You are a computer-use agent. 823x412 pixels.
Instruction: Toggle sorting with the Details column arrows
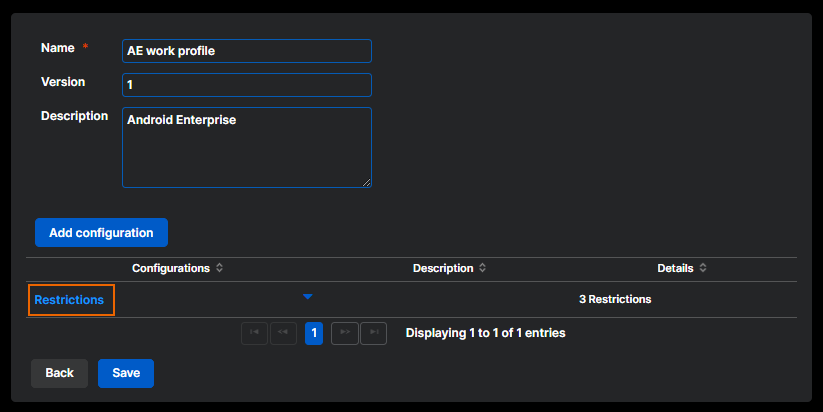click(x=703, y=269)
